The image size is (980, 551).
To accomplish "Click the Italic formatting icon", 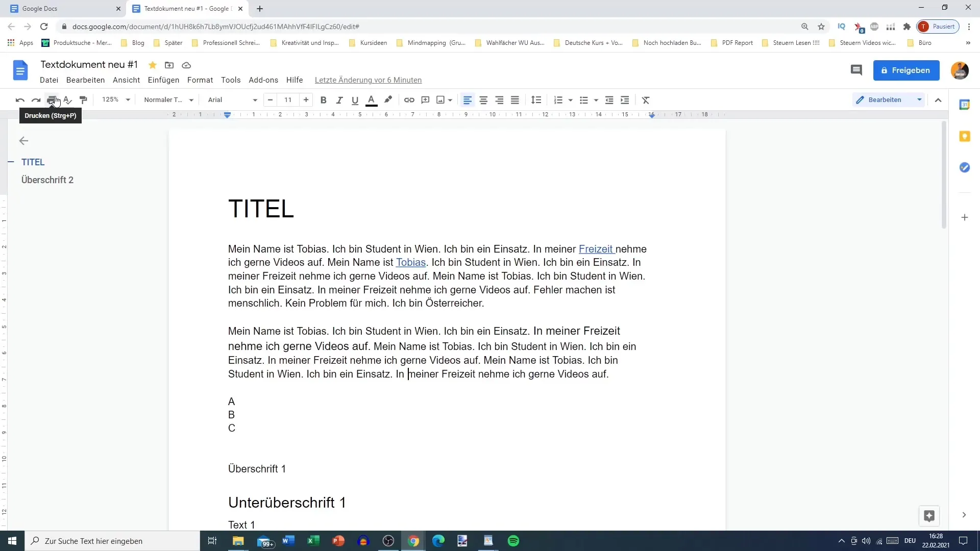I will tap(339, 99).
